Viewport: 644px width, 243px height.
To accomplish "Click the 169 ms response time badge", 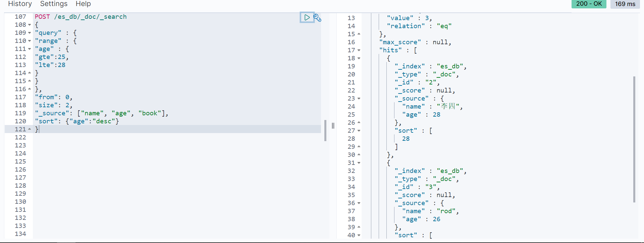I will tap(625, 4).
